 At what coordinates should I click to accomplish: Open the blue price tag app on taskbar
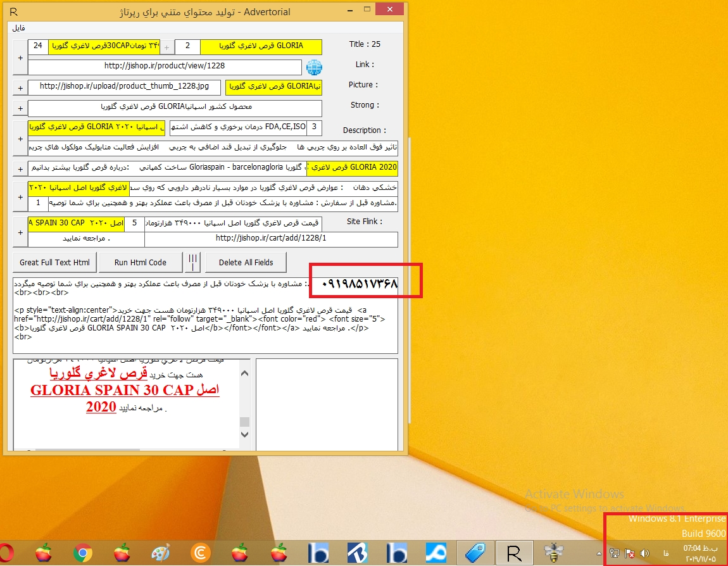tap(475, 553)
